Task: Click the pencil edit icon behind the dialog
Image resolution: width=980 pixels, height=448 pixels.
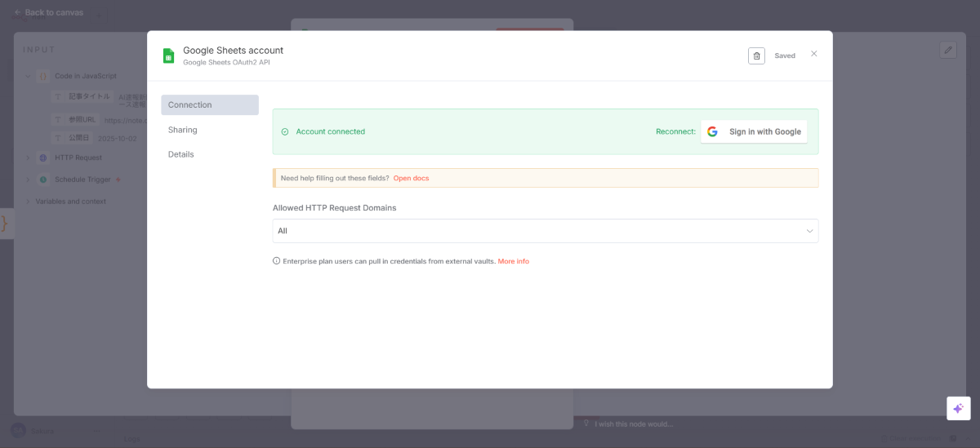Action: point(948,50)
